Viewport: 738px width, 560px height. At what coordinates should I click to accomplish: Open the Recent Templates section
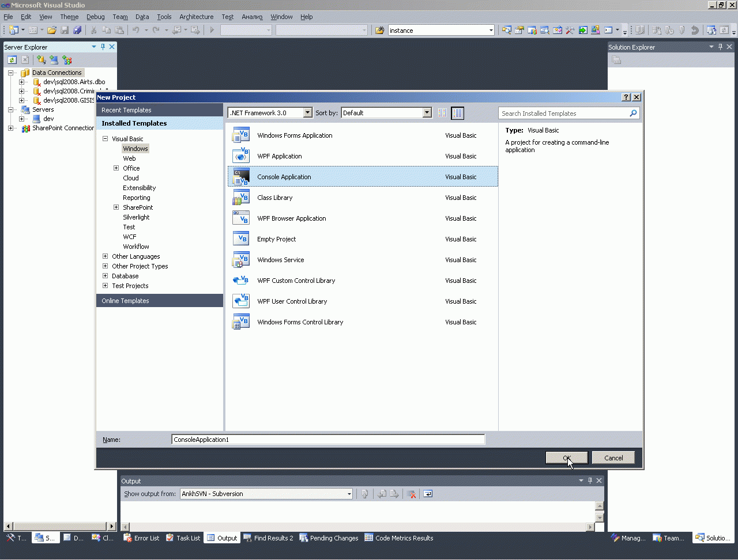160,110
